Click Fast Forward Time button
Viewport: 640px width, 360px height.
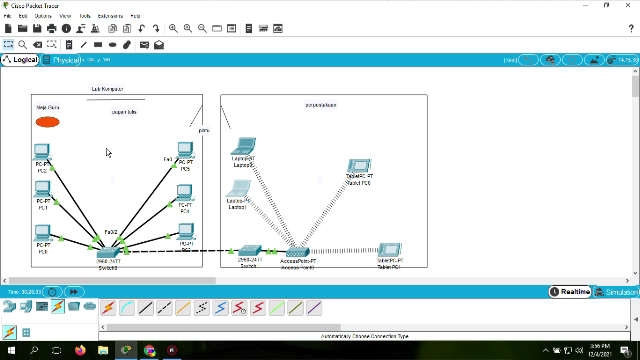(74, 292)
